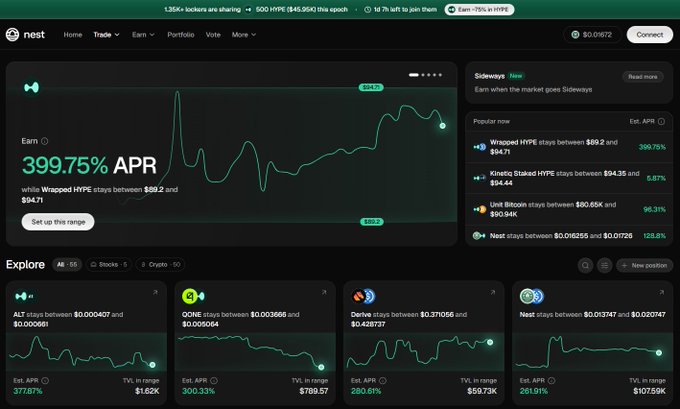Expand the Earn dropdown menu
The width and height of the screenshot is (680, 409).
pyautogui.click(x=143, y=35)
